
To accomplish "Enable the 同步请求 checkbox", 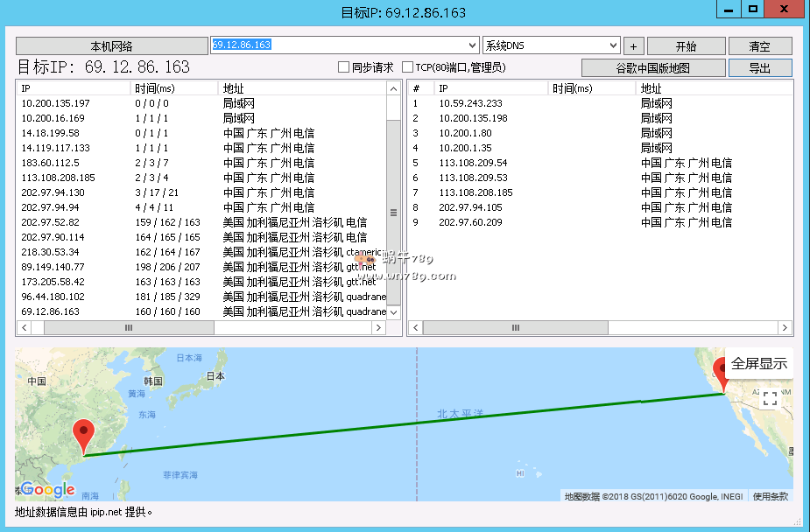I will (x=344, y=67).
